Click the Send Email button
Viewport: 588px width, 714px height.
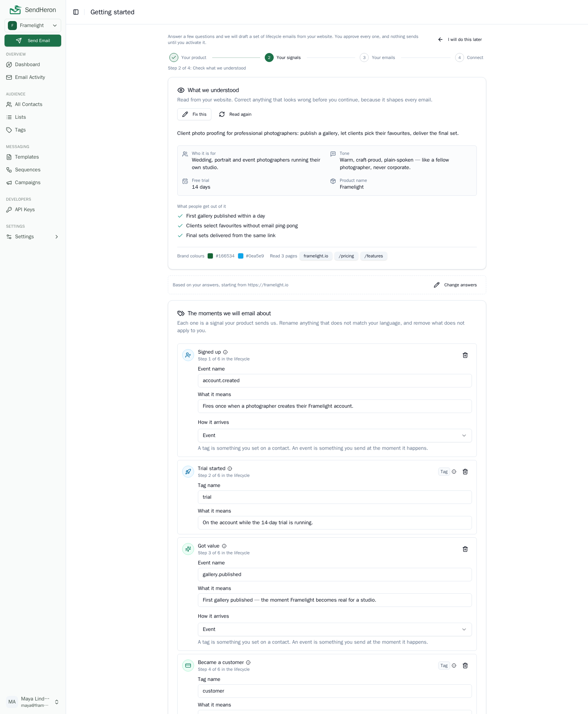[x=33, y=41]
